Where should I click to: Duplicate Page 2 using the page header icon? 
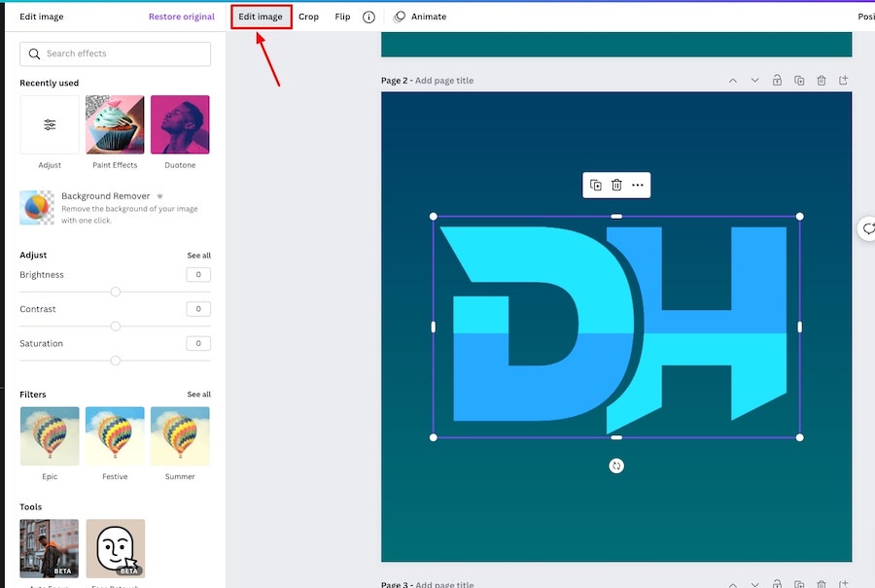[x=799, y=81]
